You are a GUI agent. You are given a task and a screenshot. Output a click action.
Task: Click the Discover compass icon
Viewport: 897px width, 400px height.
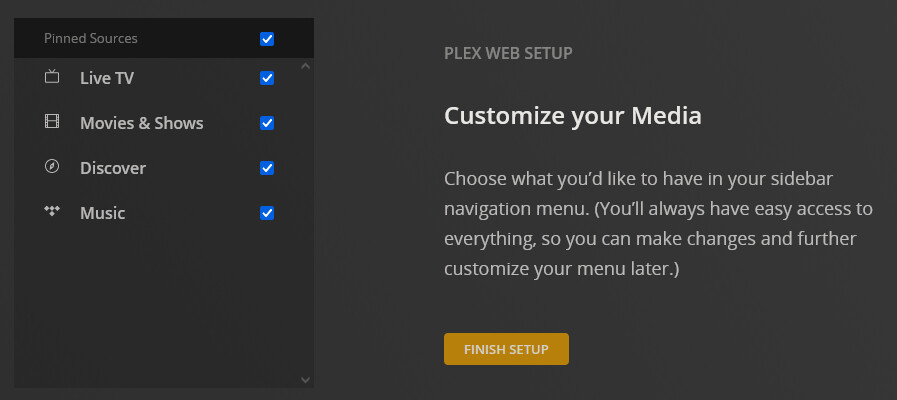[x=52, y=167]
